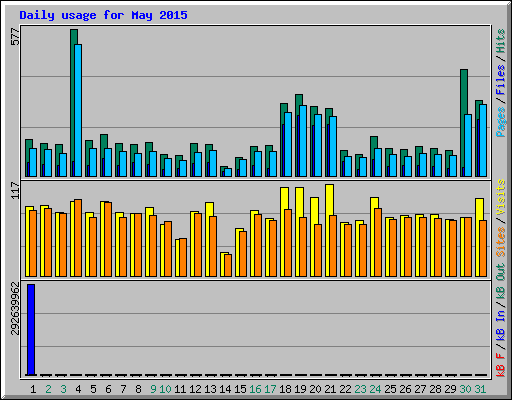This screenshot has width=512, height=400.
Task: Click the day '29' axis label
Action: [450, 389]
